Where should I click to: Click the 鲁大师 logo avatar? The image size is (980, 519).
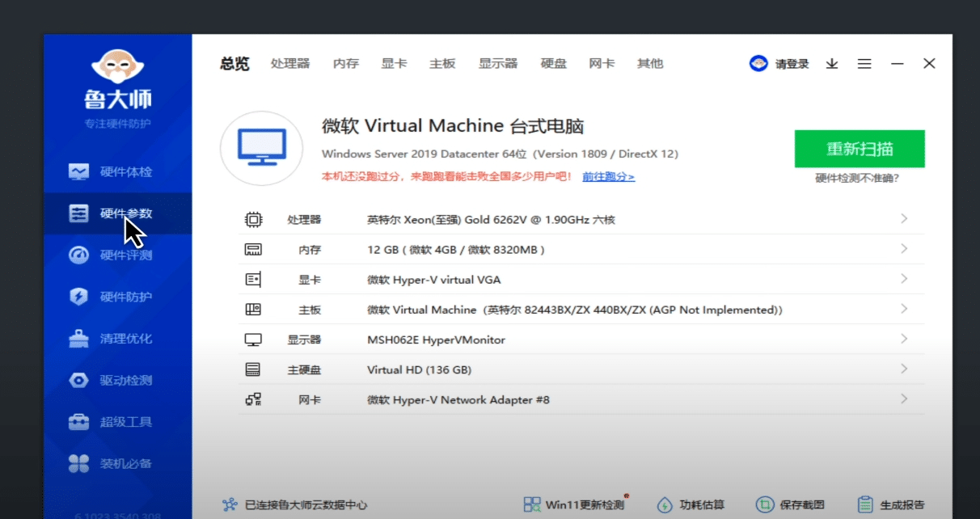(x=117, y=67)
